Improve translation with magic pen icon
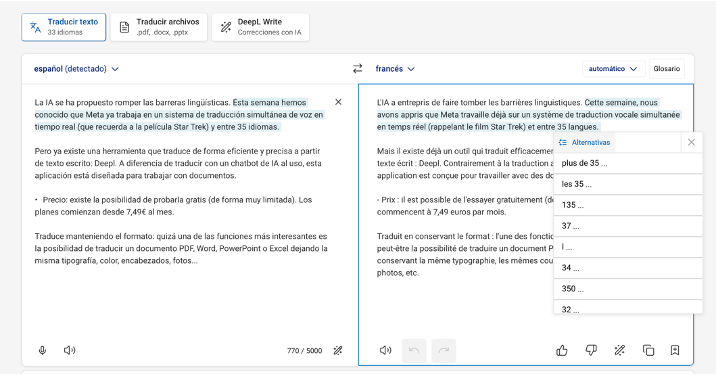 tap(620, 350)
